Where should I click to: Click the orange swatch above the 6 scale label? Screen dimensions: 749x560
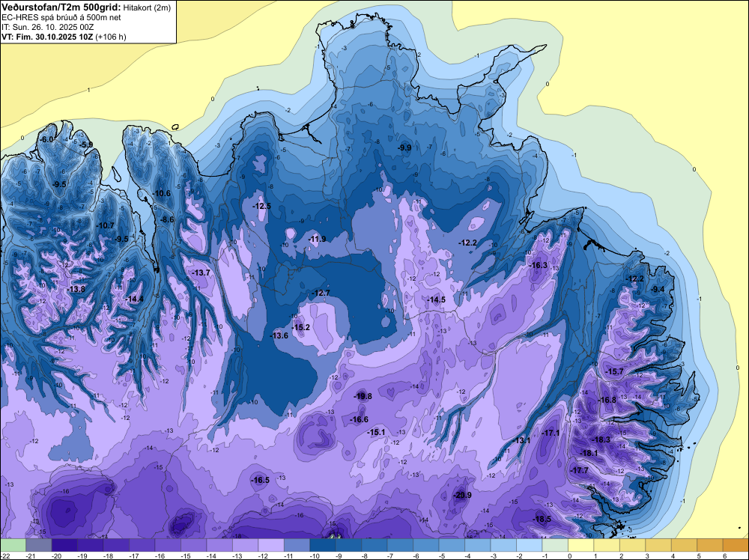pyautogui.click(x=736, y=545)
